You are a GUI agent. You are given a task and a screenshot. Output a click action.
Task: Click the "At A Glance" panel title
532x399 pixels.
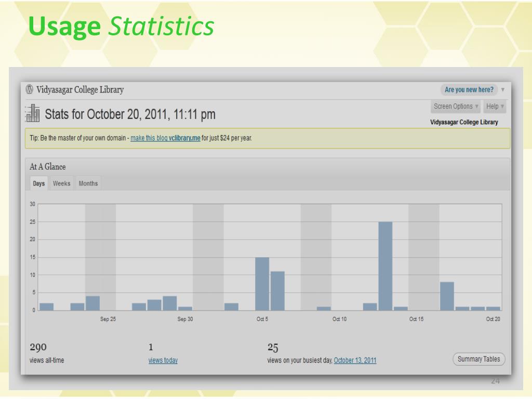[x=47, y=167]
